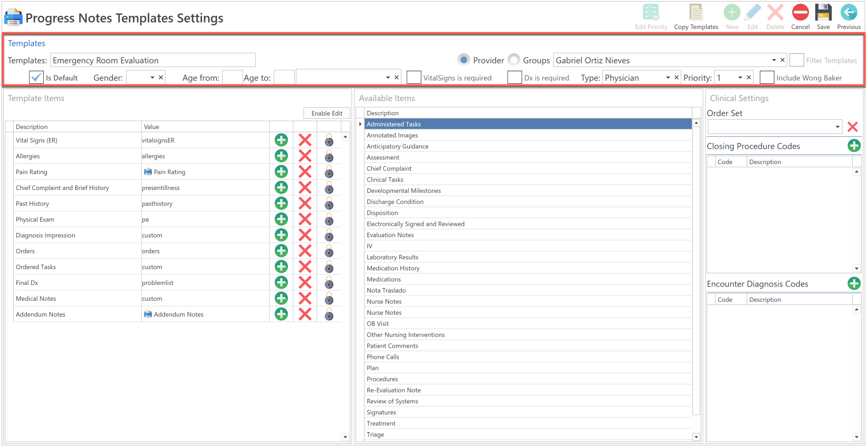Click the red Cancel icon
This screenshot has height=448, width=868.
(800, 13)
